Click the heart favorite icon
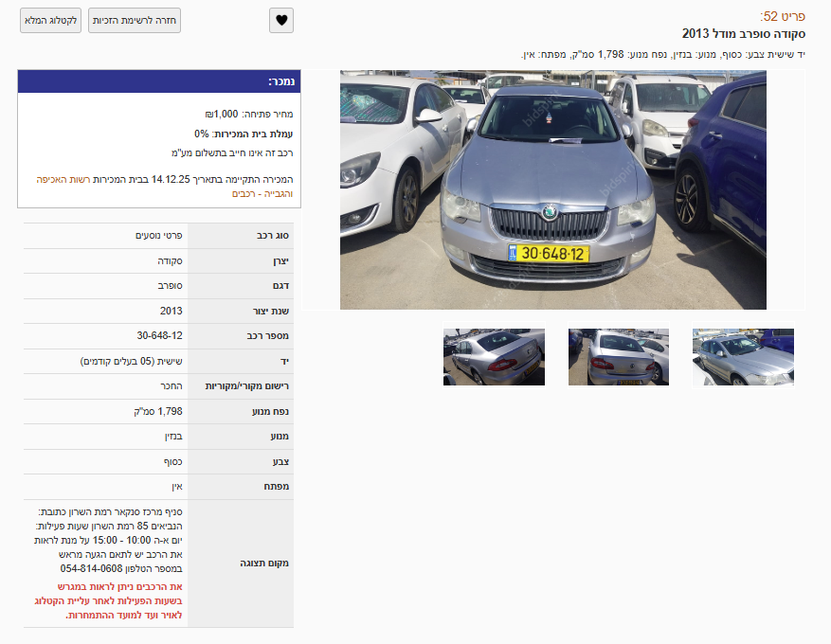The image size is (831, 644). (281, 21)
